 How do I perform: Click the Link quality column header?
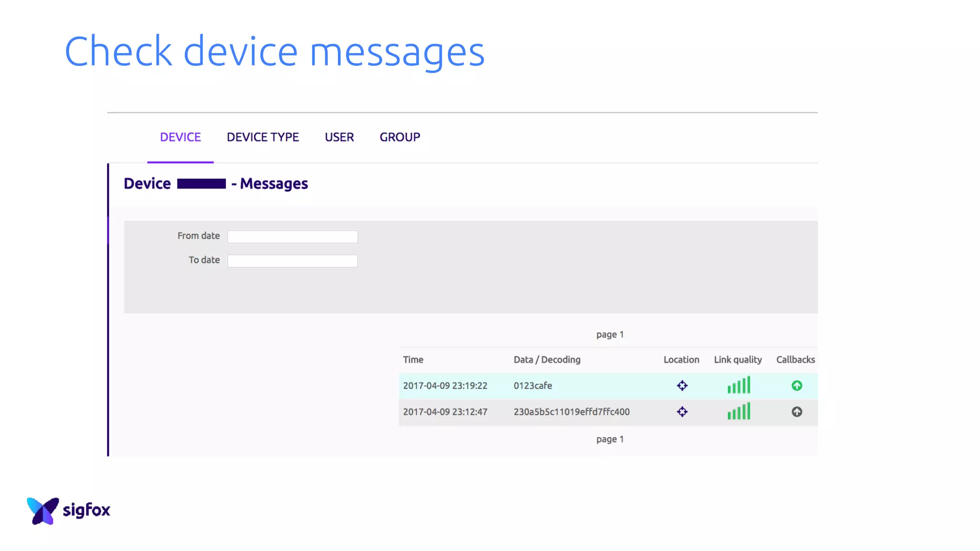(x=738, y=360)
